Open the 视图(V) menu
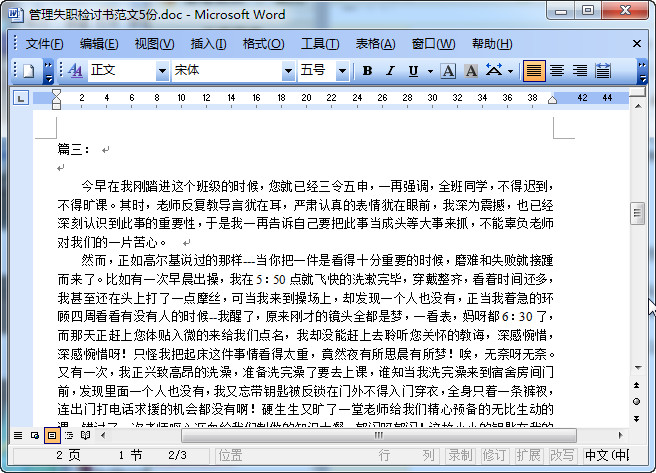Viewport: 656px width, 473px height. coord(154,43)
